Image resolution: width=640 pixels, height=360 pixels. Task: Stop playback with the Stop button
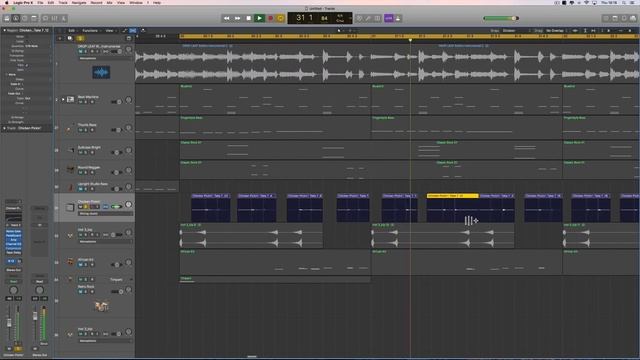[x=249, y=18]
